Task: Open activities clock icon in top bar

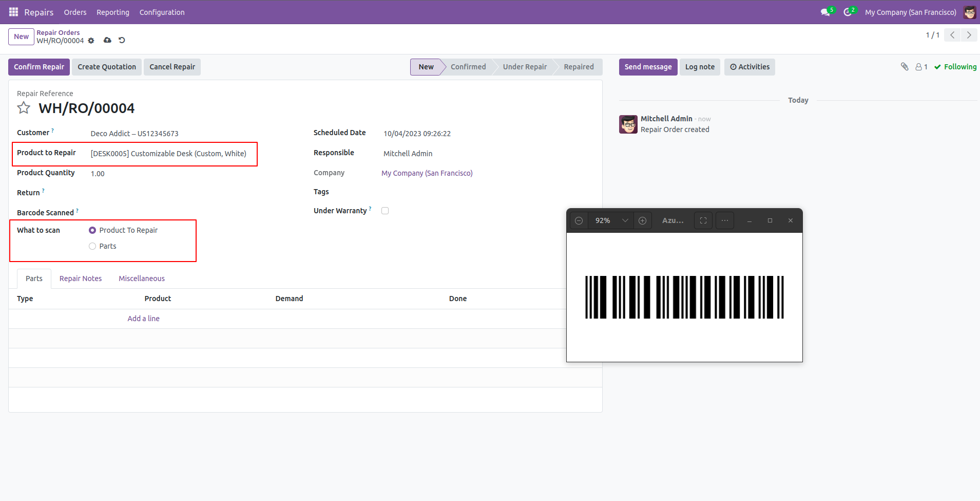Action: 848,12
